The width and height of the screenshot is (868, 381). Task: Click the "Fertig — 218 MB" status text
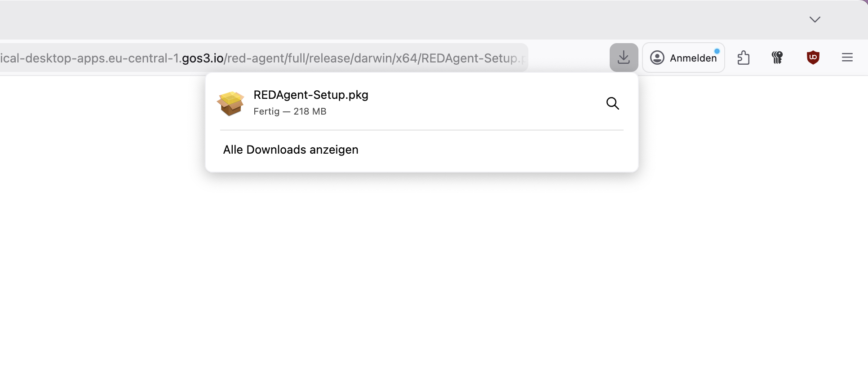point(290,111)
